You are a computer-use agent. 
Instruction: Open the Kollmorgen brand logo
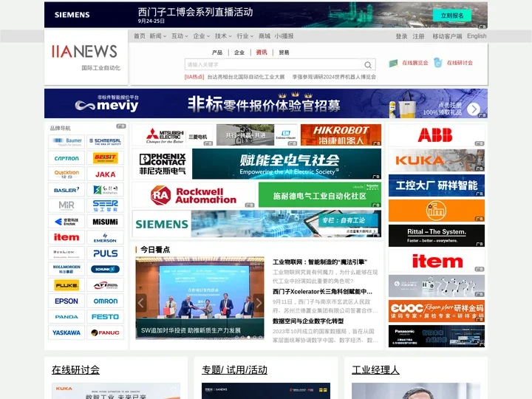[x=66, y=269]
